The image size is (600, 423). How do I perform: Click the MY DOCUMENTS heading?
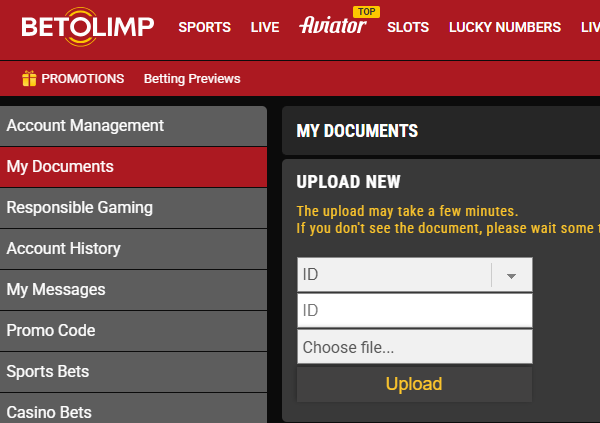[357, 131]
